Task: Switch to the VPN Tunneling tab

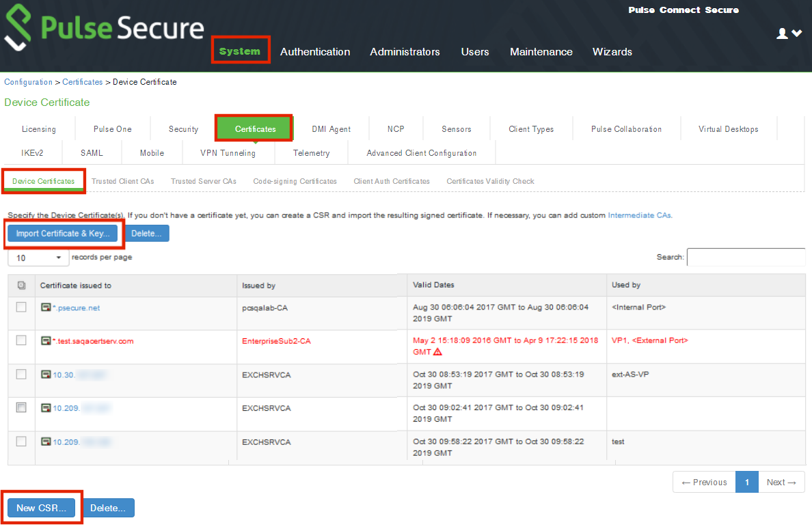Action: coord(228,152)
